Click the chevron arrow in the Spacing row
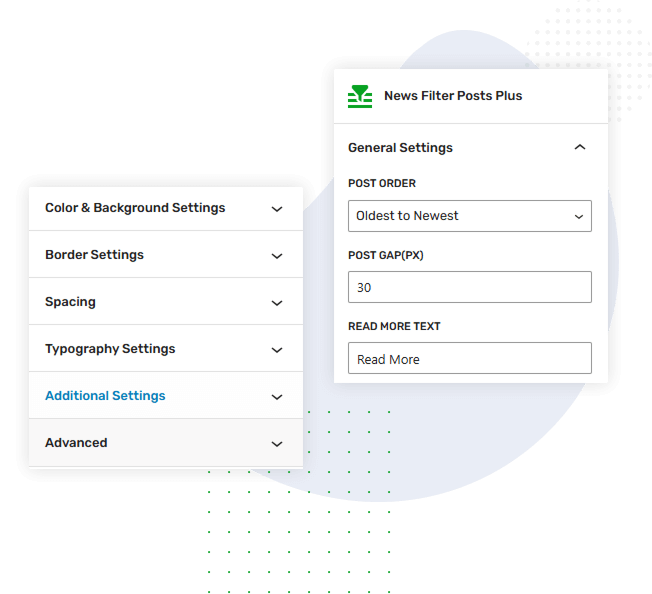 [277, 303]
